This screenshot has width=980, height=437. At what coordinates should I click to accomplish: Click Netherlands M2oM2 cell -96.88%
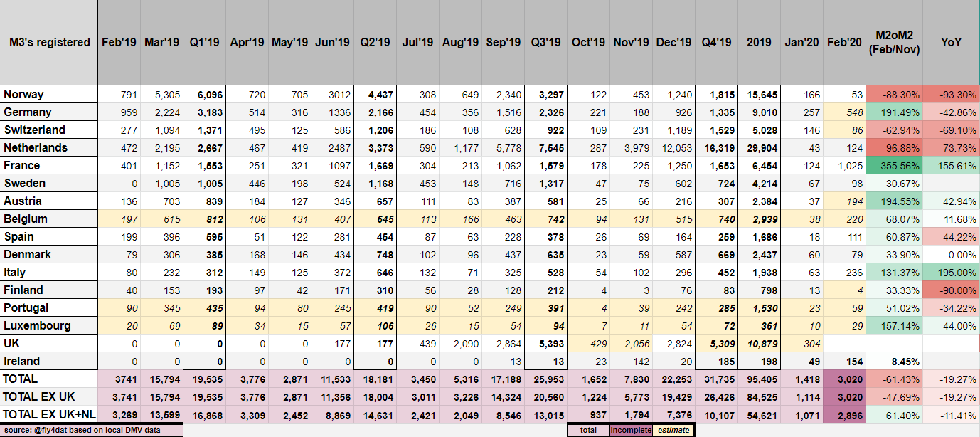pos(895,147)
